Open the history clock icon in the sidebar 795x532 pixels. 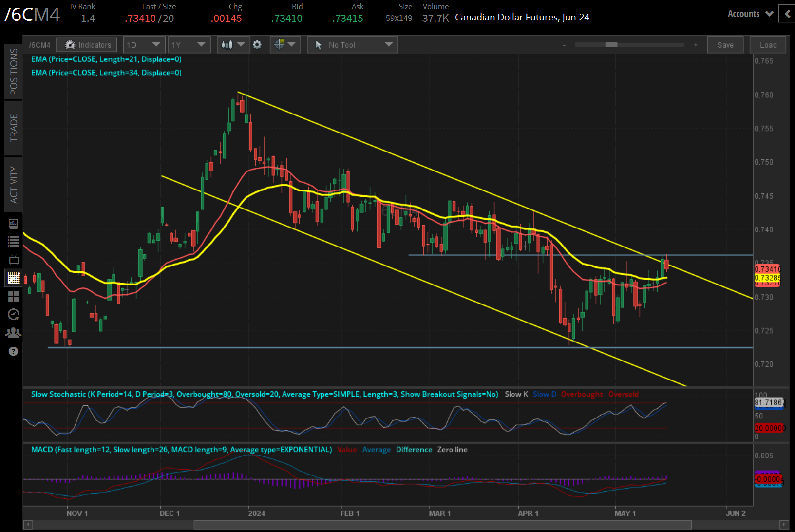[x=14, y=314]
